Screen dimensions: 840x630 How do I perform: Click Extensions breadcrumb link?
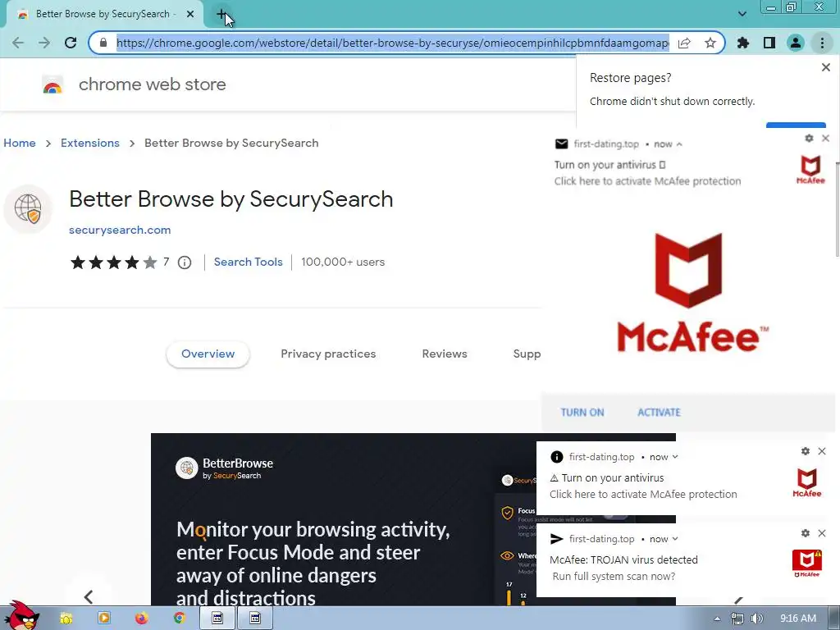90,143
